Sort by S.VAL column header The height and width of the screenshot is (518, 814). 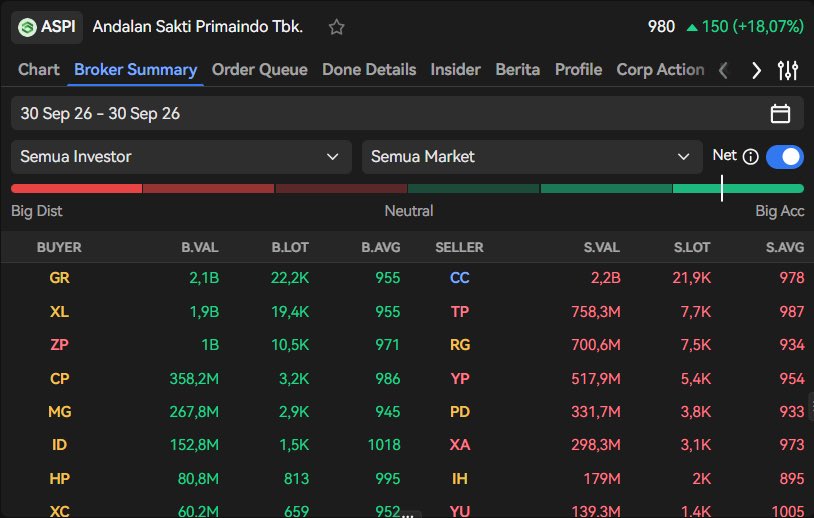[x=602, y=248]
